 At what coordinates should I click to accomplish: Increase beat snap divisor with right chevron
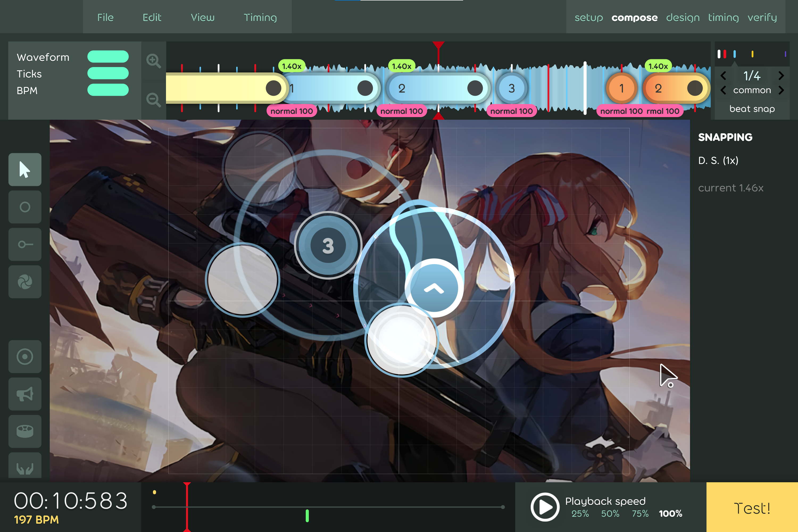pyautogui.click(x=781, y=75)
